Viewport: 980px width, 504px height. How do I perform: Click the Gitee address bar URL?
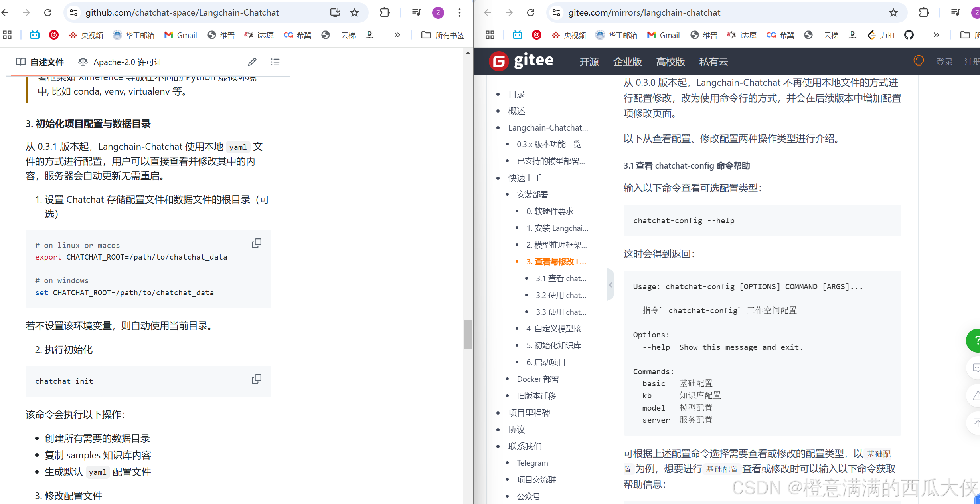644,12
